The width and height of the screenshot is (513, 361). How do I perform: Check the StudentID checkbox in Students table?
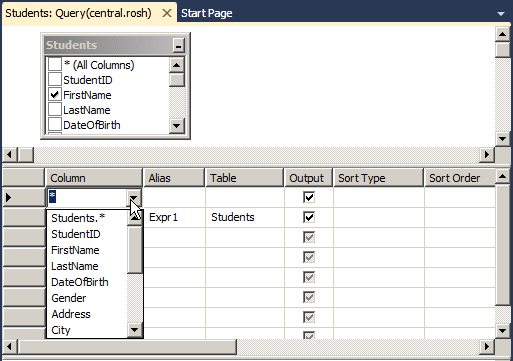point(55,80)
